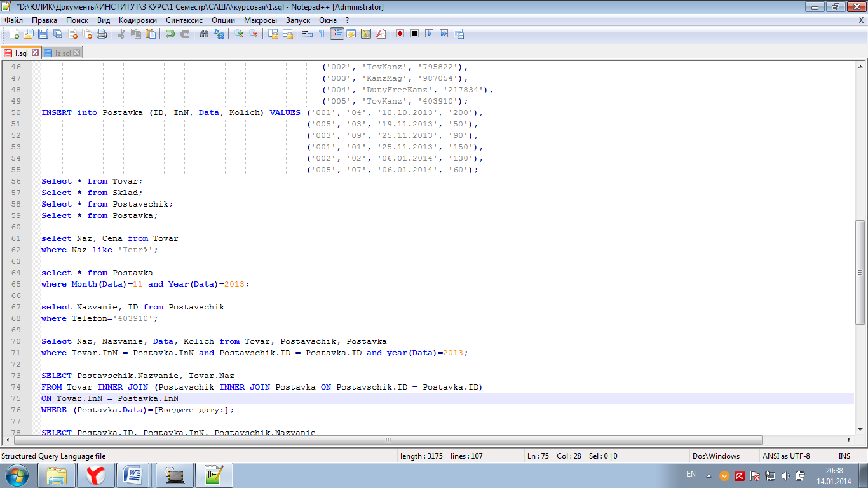Open the EN input language selector

[x=691, y=474]
